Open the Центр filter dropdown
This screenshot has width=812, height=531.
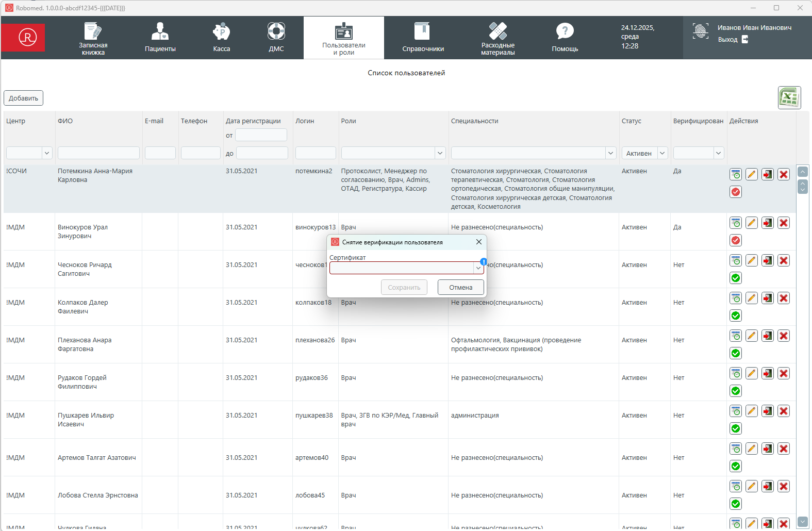[47, 153]
